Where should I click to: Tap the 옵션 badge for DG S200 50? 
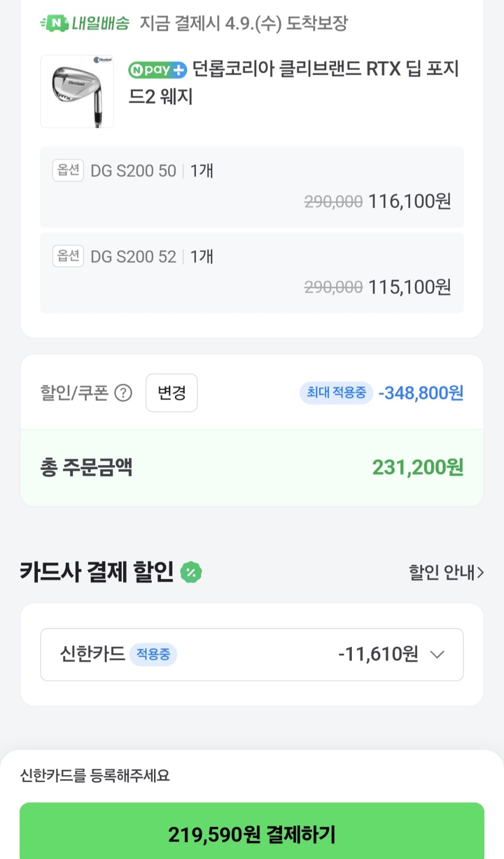68,170
